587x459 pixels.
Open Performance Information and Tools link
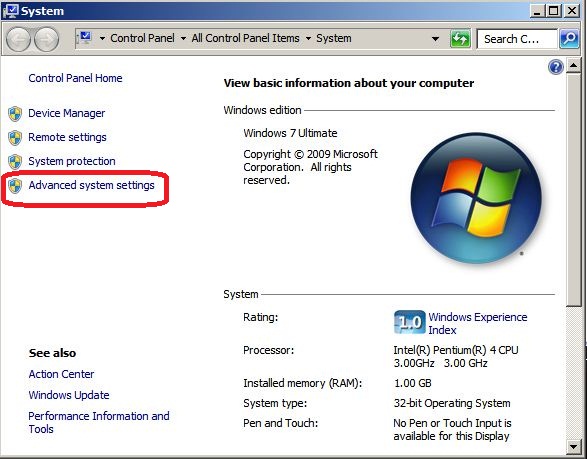coord(99,422)
